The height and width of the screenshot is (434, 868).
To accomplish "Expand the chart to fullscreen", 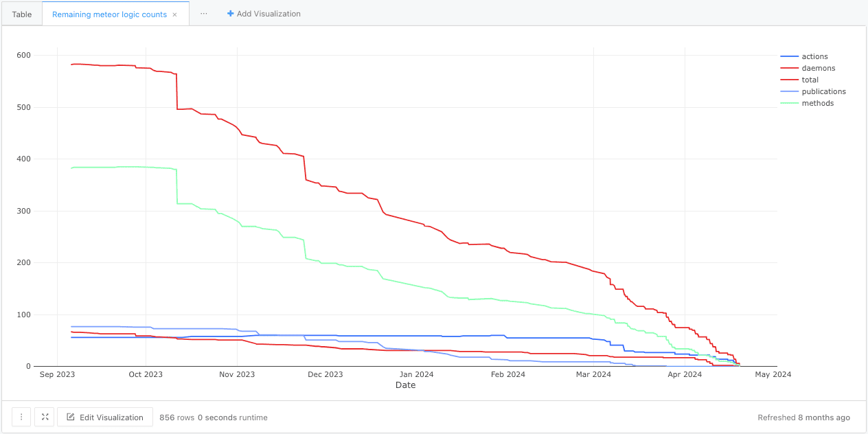I will click(x=44, y=417).
